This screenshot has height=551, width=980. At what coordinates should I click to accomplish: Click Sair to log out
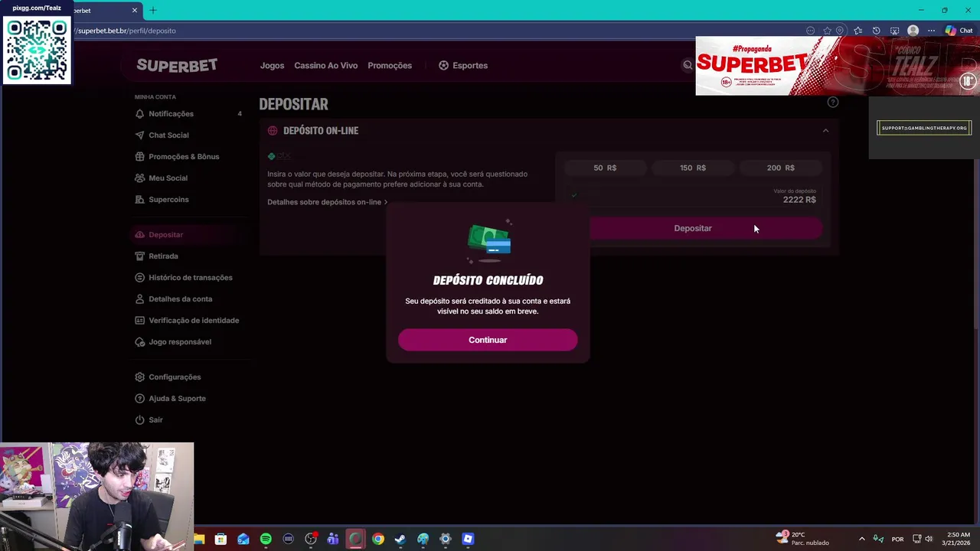188,419
